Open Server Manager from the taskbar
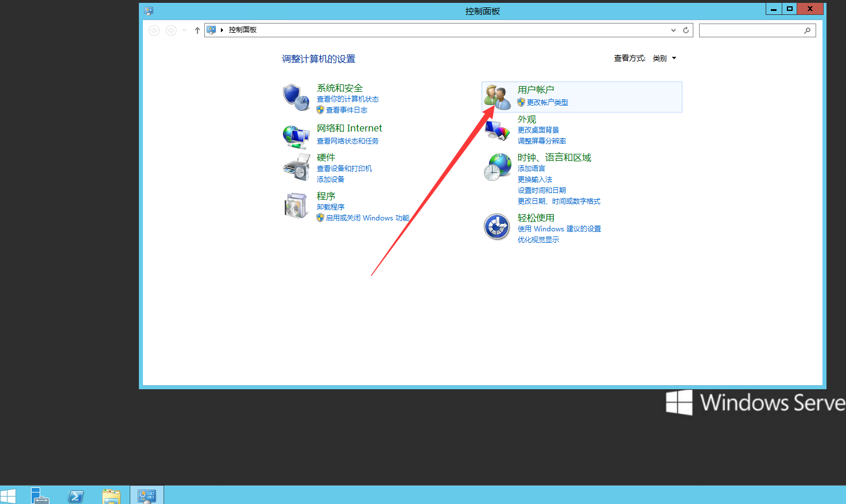Screen dimensions: 846x504 40,495
